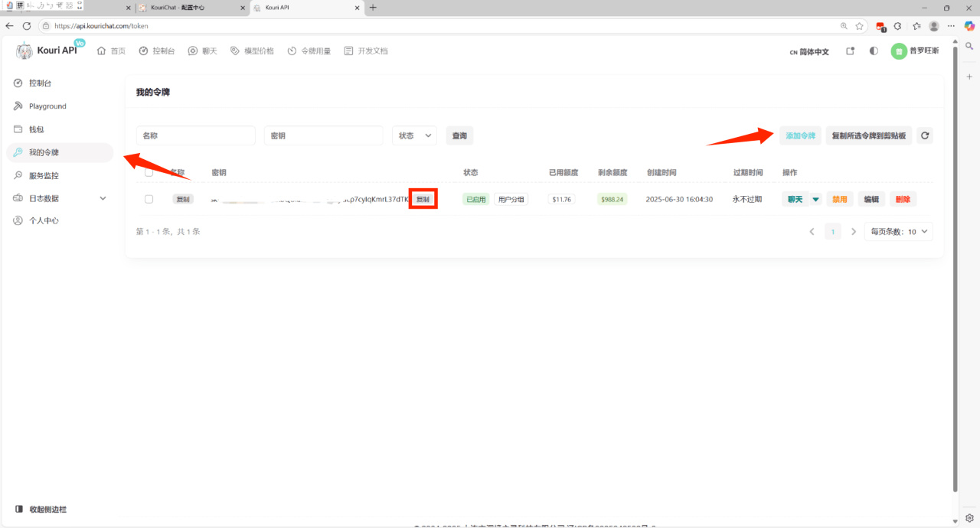The width and height of the screenshot is (980, 528).
Task: Bookmark this page with the star icon
Action: (x=860, y=25)
